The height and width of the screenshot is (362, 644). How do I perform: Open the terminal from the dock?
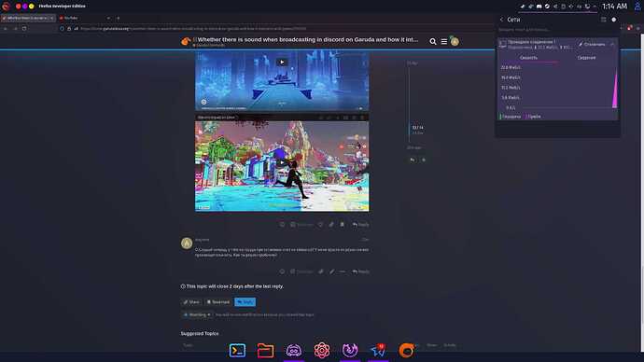(237, 351)
